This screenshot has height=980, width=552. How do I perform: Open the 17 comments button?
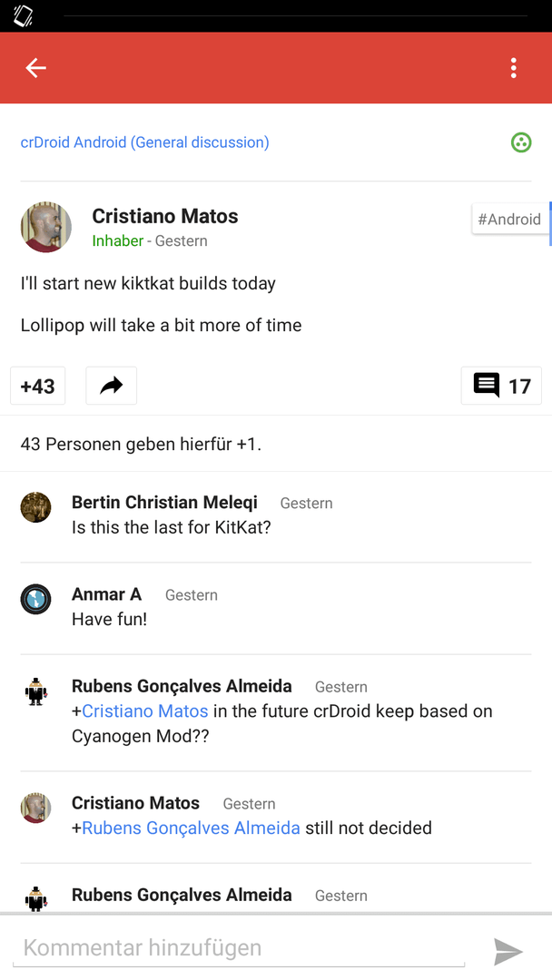click(x=501, y=387)
